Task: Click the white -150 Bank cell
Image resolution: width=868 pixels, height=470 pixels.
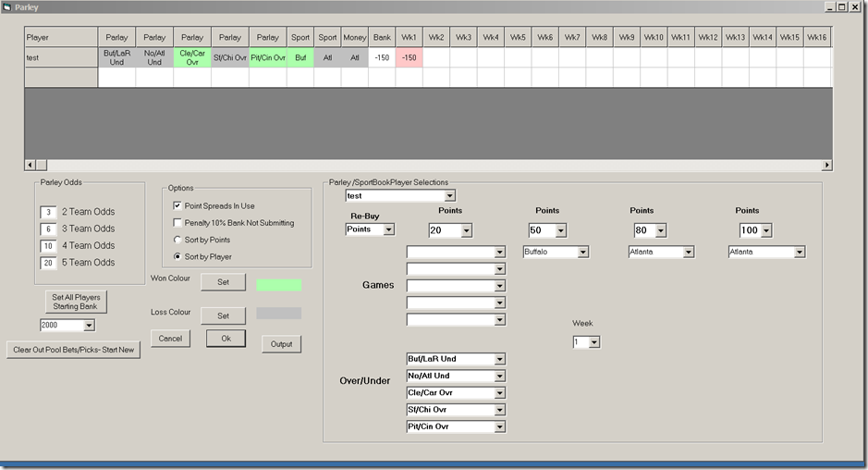Action: click(382, 57)
